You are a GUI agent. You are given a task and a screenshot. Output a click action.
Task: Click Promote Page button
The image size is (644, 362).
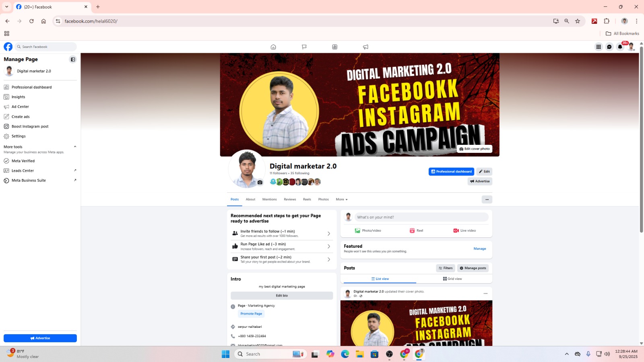point(251,314)
